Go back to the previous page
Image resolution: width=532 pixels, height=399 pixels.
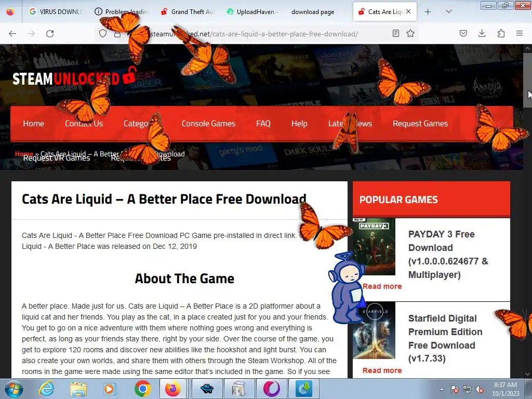click(x=12, y=34)
